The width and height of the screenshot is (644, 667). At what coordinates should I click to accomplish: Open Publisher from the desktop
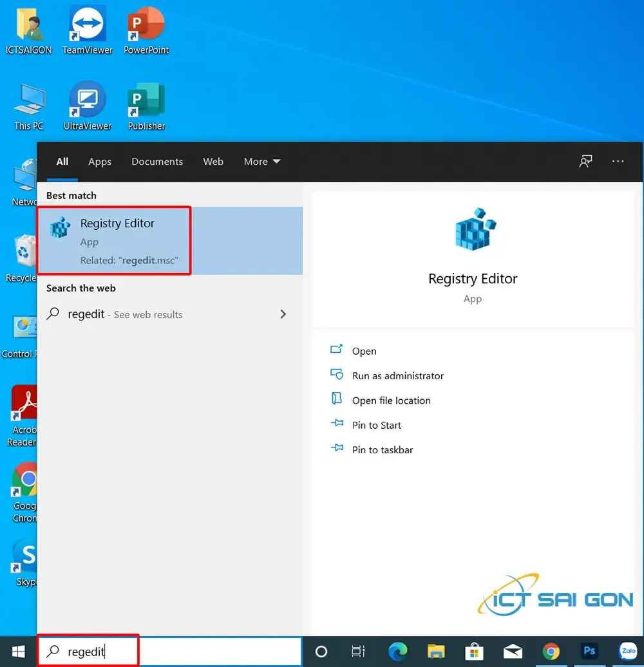pyautogui.click(x=146, y=98)
